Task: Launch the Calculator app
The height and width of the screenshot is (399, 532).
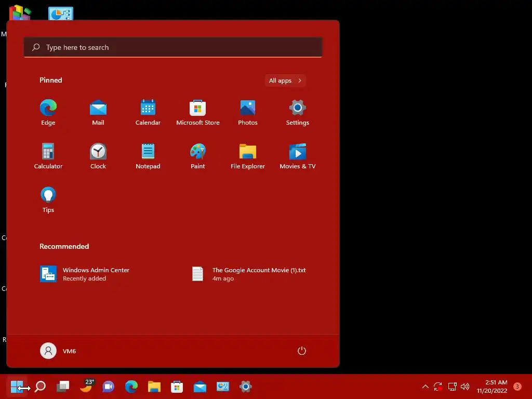Action: (x=48, y=156)
